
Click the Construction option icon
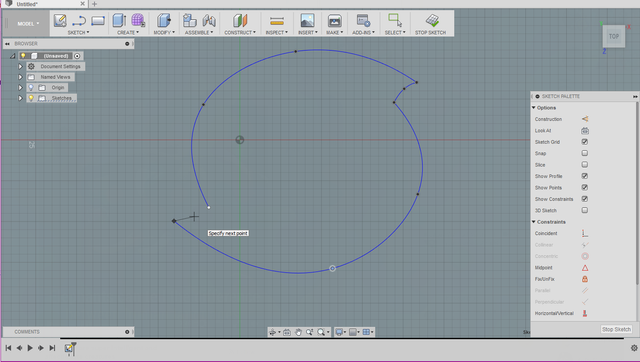click(x=585, y=119)
